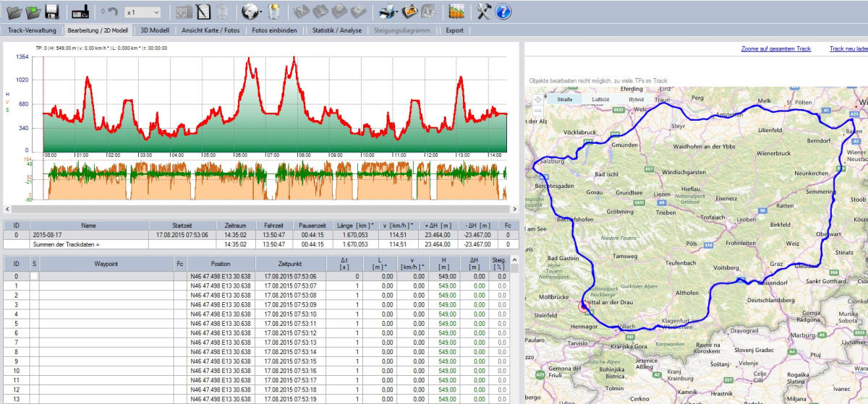868x404 pixels.
Task: Switch to the Statistik / Analyse tab
Action: click(336, 30)
